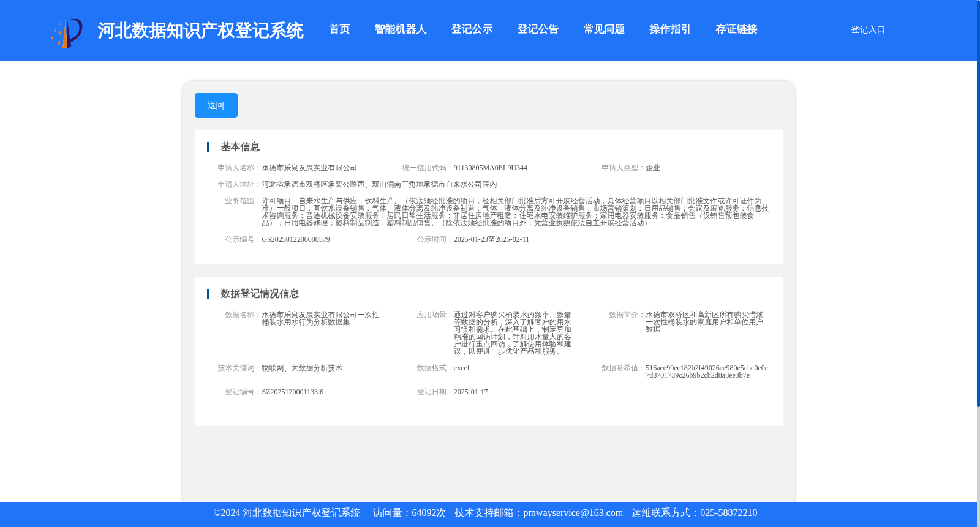Select the applicant address text
This screenshot has width=980, height=527.
pos(379,184)
